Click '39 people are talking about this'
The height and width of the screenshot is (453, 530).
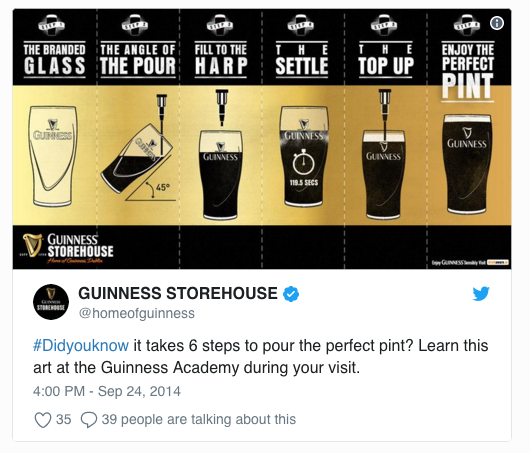[199, 420]
